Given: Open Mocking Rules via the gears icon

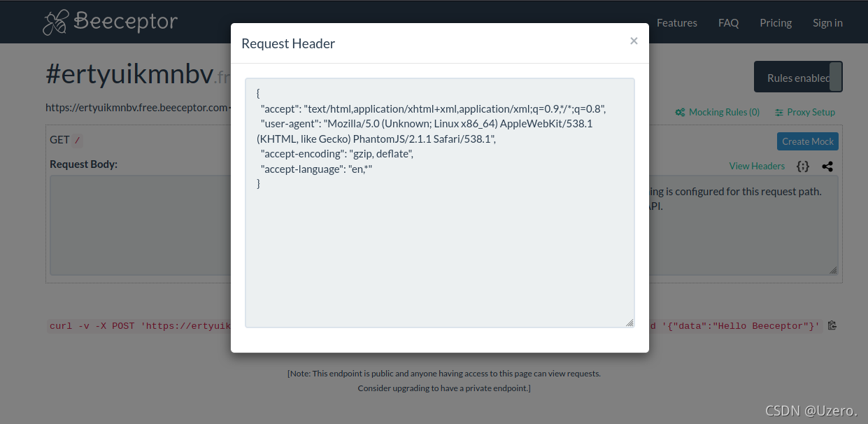Looking at the screenshot, I should pos(680,112).
